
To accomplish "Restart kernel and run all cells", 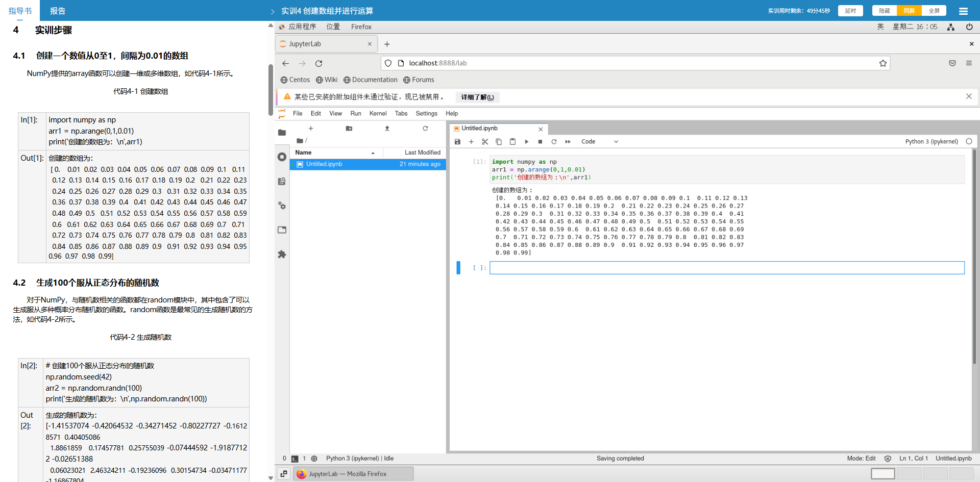I will pos(568,142).
